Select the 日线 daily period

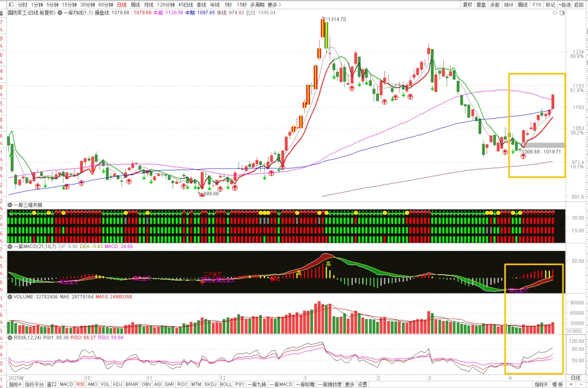pyautogui.click(x=121, y=4)
